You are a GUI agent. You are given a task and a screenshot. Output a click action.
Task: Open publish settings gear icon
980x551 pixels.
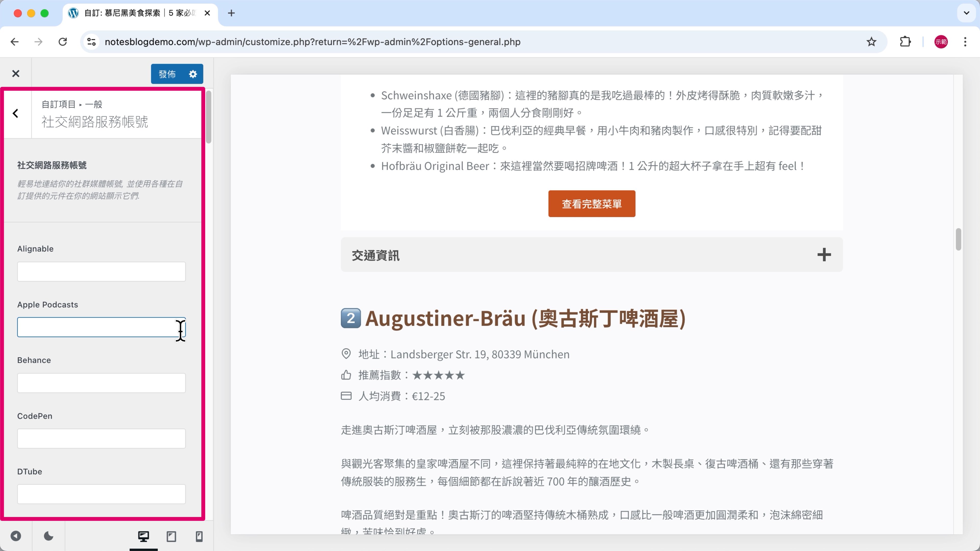[193, 74]
